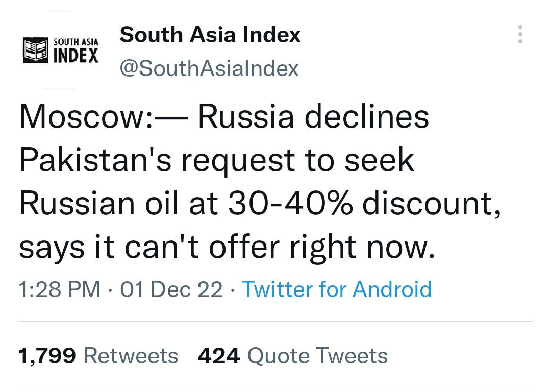Click the word 'Moscow' in the tweet
The height and width of the screenshot is (392, 551).
click(81, 117)
